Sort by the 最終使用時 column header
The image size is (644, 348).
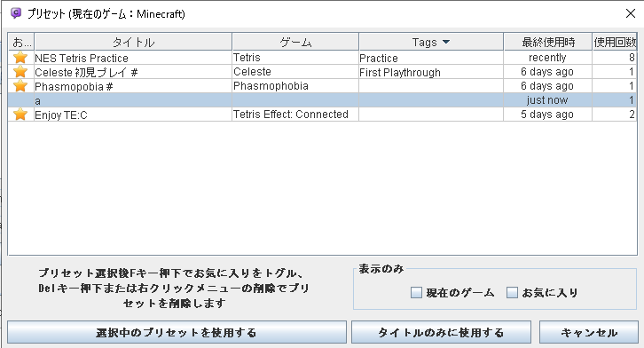(547, 42)
